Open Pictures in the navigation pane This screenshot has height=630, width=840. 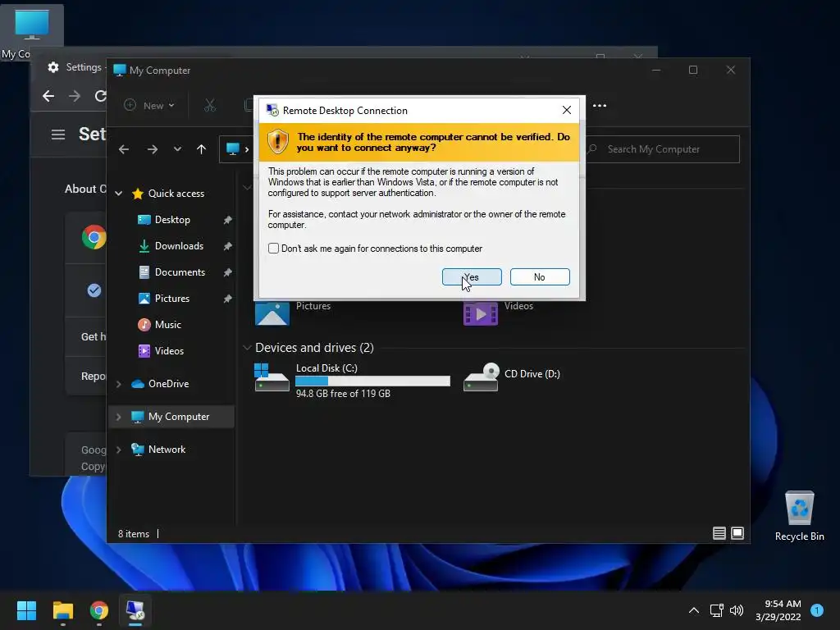coord(172,299)
